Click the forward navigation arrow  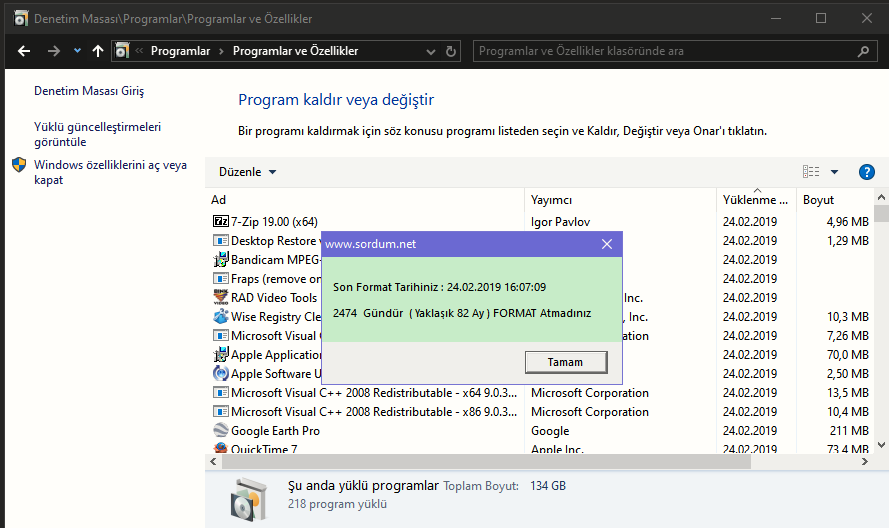[x=53, y=51]
